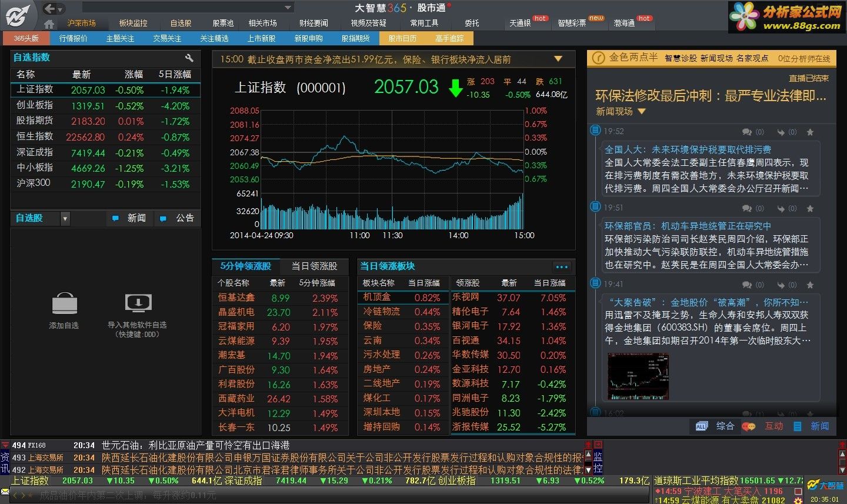Switch to the 股市日历 sub-tab
The width and height of the screenshot is (847, 504).
[402, 38]
